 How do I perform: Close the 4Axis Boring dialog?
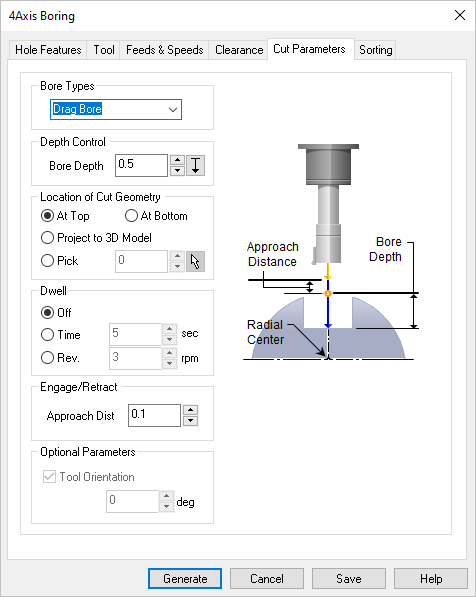click(460, 15)
